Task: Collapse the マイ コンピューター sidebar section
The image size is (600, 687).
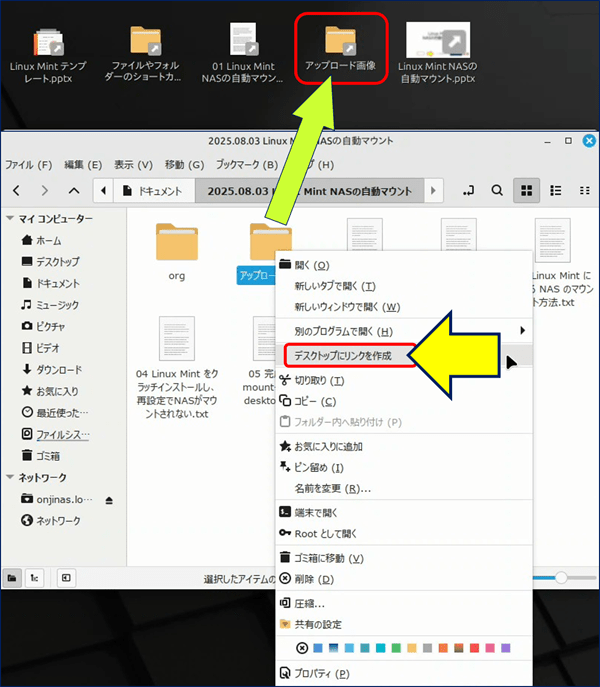Action: 10,218
